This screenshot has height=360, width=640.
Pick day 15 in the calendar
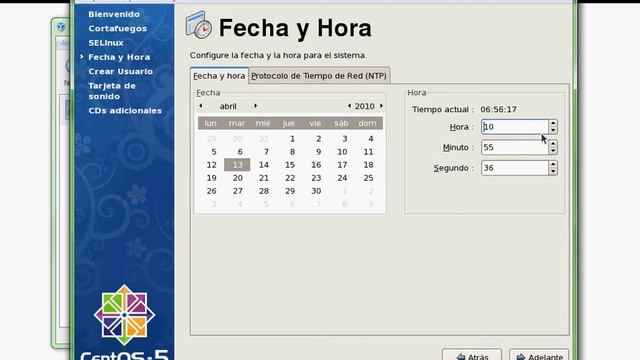[x=290, y=165]
